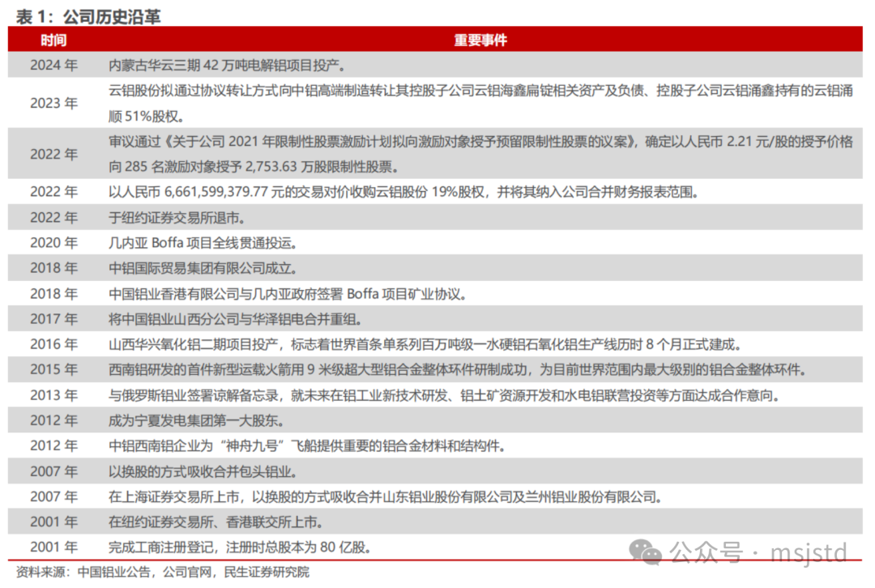Click the event beginning 在上海证券交易所上市
This screenshot has width=875, height=588.
385,496
